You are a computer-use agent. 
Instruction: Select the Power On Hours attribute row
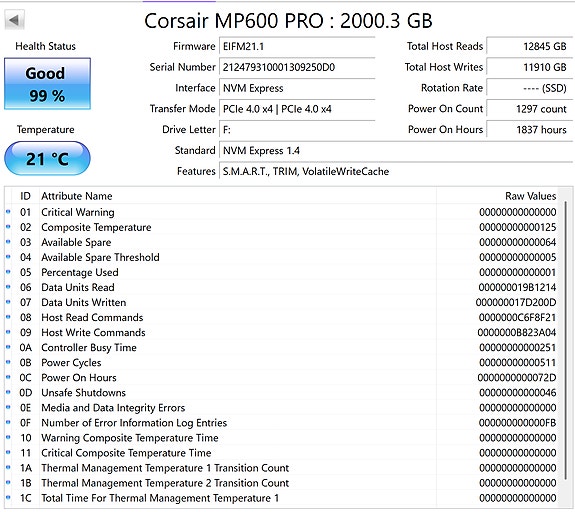(x=281, y=378)
